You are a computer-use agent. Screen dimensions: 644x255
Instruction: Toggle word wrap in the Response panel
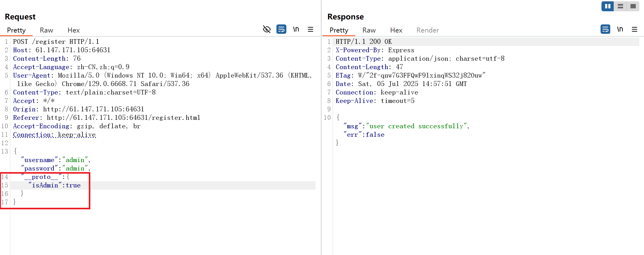tap(605, 29)
